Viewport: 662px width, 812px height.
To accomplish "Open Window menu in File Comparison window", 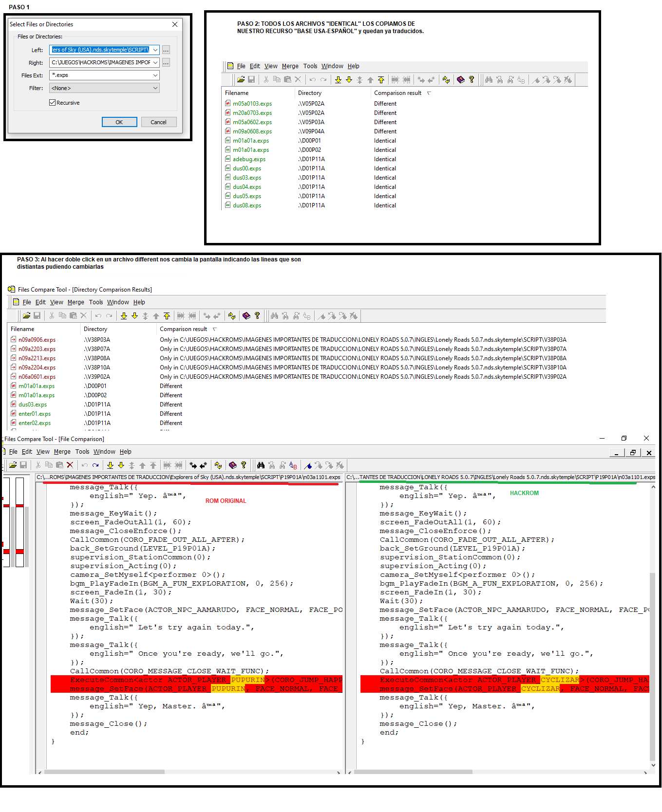I will 104,452.
